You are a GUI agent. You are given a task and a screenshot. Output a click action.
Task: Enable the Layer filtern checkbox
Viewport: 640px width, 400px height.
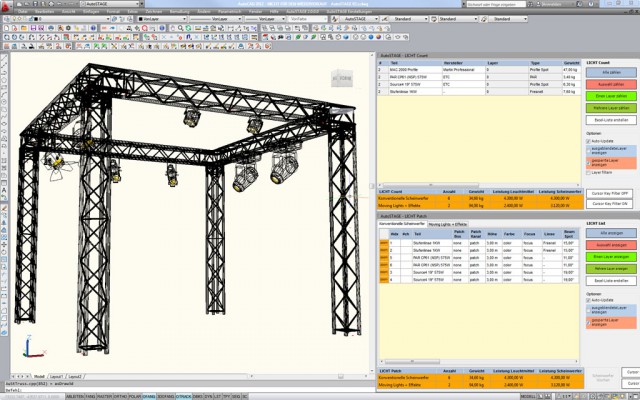(586, 174)
